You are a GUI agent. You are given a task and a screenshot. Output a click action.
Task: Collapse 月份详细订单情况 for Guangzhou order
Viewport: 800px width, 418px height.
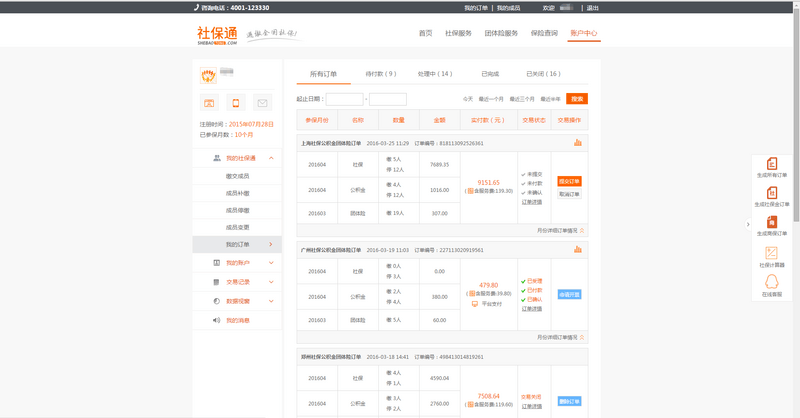[x=582, y=337]
